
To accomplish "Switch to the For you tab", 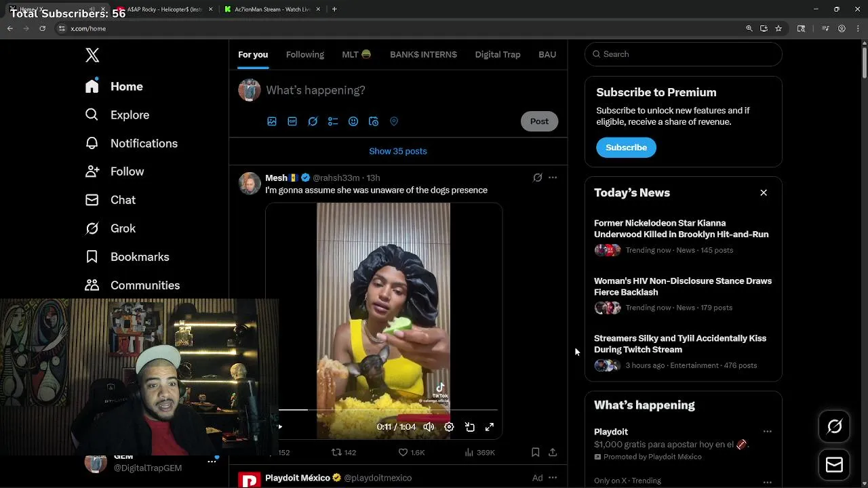I will point(253,54).
